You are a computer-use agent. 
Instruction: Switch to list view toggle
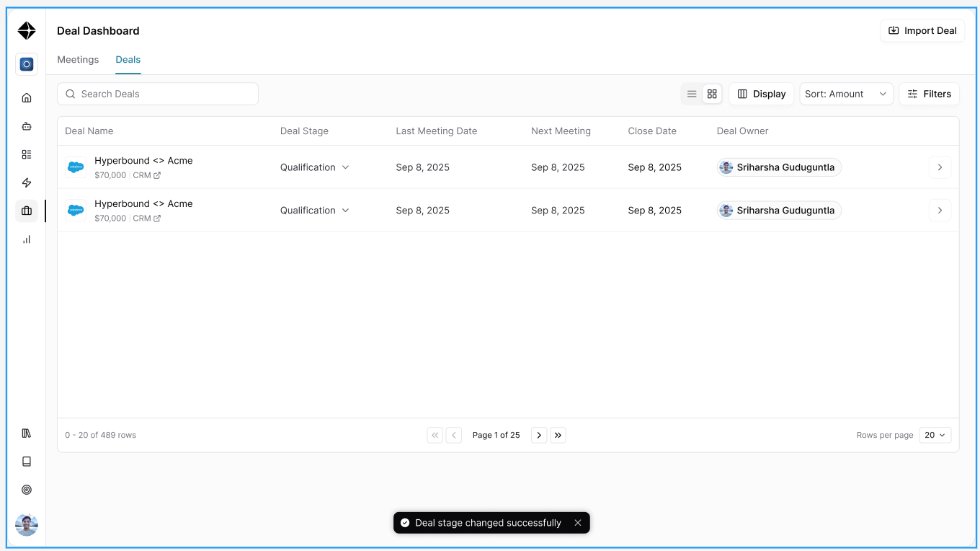tap(692, 94)
